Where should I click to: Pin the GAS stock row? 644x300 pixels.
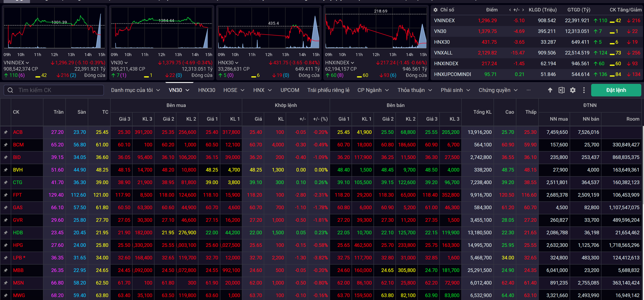[6, 208]
